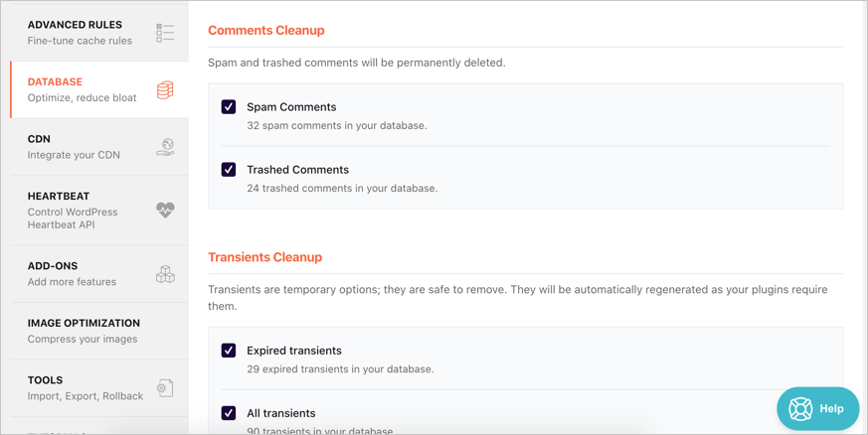Click the 'Expired transients' label text

click(294, 351)
